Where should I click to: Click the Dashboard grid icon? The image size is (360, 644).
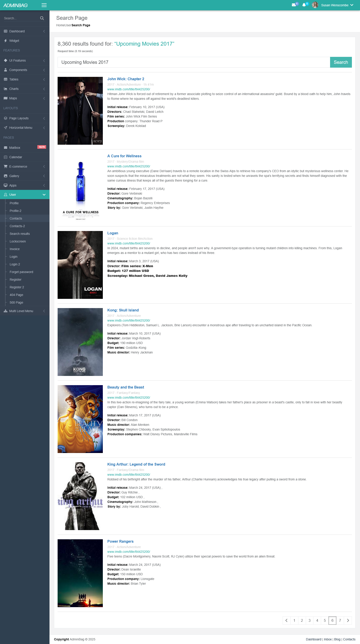pos(5,31)
